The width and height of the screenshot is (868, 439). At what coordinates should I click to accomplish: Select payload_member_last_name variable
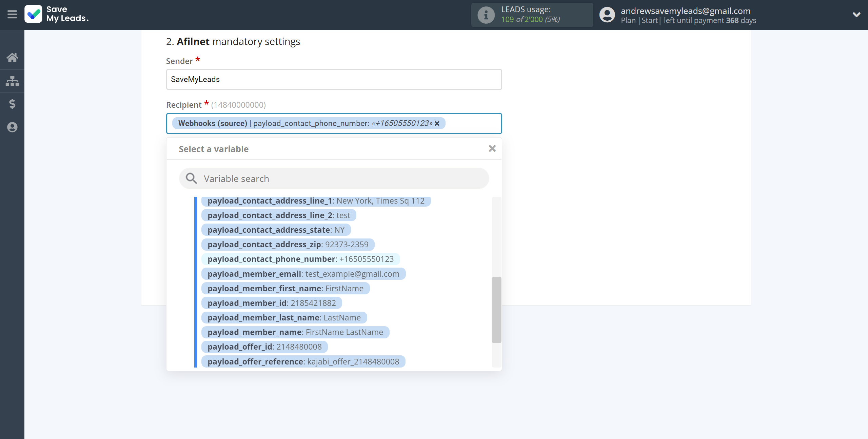click(284, 317)
